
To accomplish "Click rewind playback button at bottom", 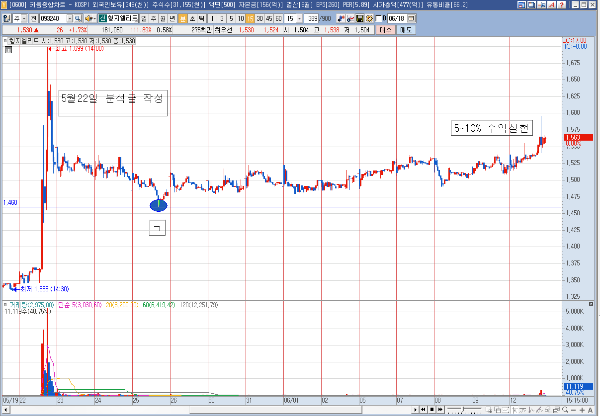I will click(423, 410).
